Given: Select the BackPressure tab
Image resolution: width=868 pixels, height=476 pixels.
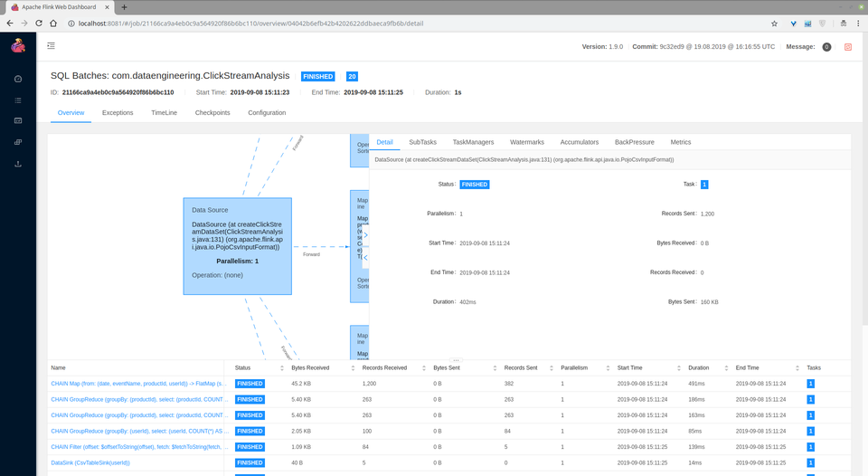Looking at the screenshot, I should (635, 142).
